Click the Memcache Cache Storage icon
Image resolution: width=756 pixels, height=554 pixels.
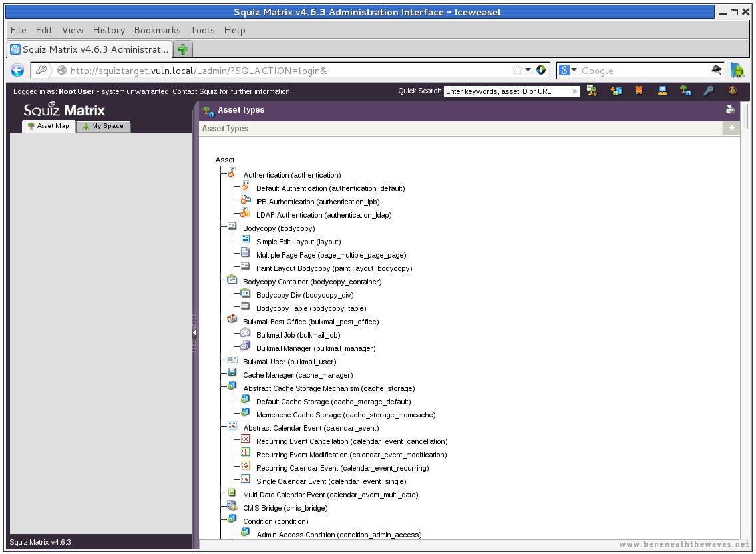click(246, 412)
